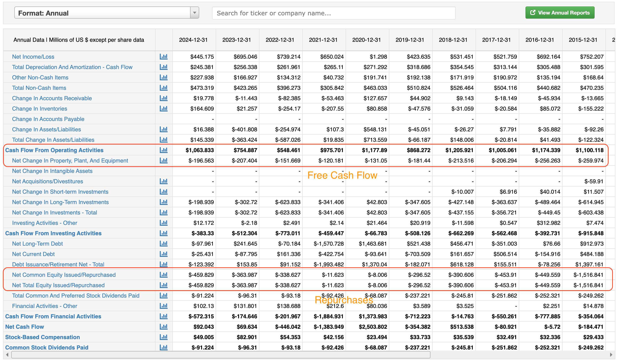Image resolution: width=621 pixels, height=364 pixels.
Task: Open chart icon for Other Non-Cash Items
Action: click(163, 77)
